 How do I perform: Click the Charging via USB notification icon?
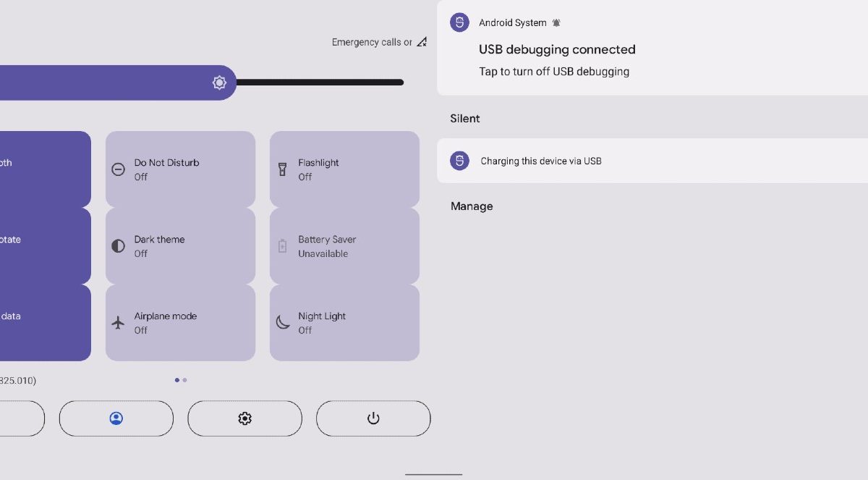coord(459,161)
